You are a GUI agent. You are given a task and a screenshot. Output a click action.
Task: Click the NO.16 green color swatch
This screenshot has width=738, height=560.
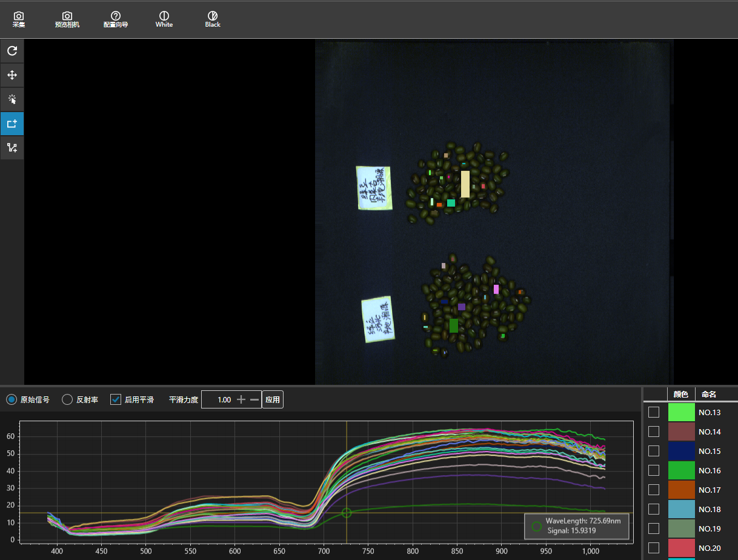click(x=681, y=470)
